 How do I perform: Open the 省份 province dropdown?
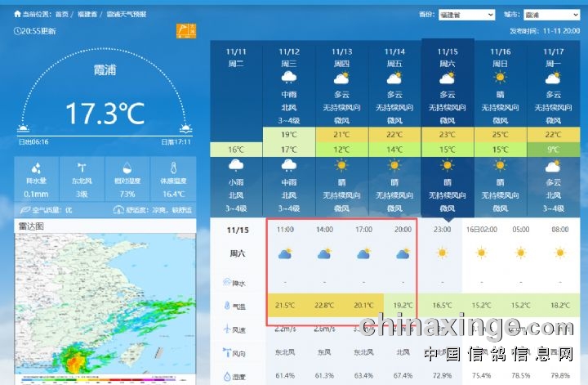point(466,15)
